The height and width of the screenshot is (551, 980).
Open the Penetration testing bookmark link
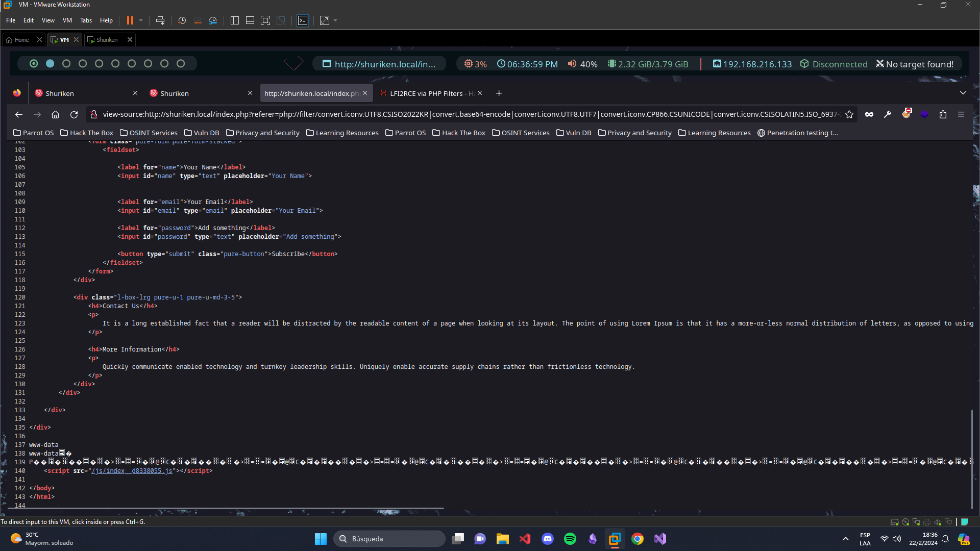798,133
